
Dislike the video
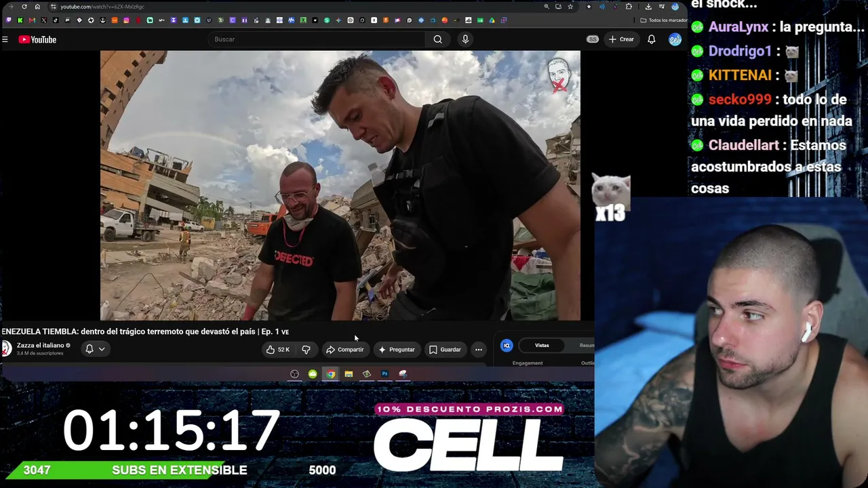click(306, 350)
